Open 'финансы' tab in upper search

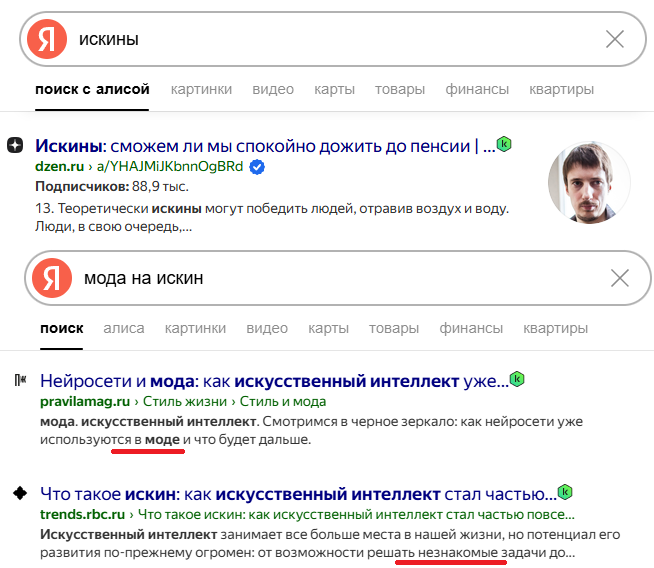(x=477, y=89)
